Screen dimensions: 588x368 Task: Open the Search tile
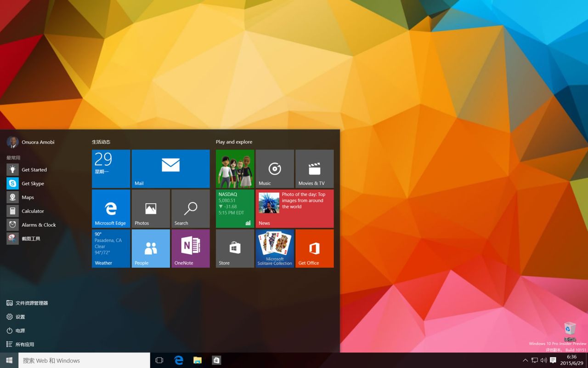(x=190, y=208)
